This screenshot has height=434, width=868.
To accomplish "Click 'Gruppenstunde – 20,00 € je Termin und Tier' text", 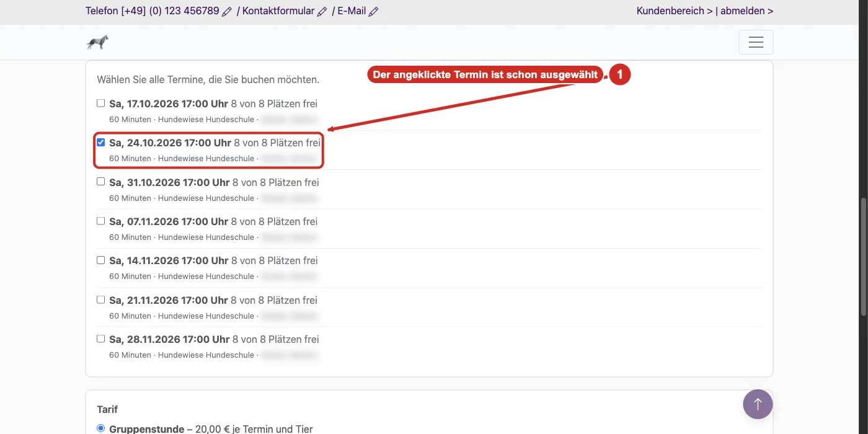I will coord(211,428).
